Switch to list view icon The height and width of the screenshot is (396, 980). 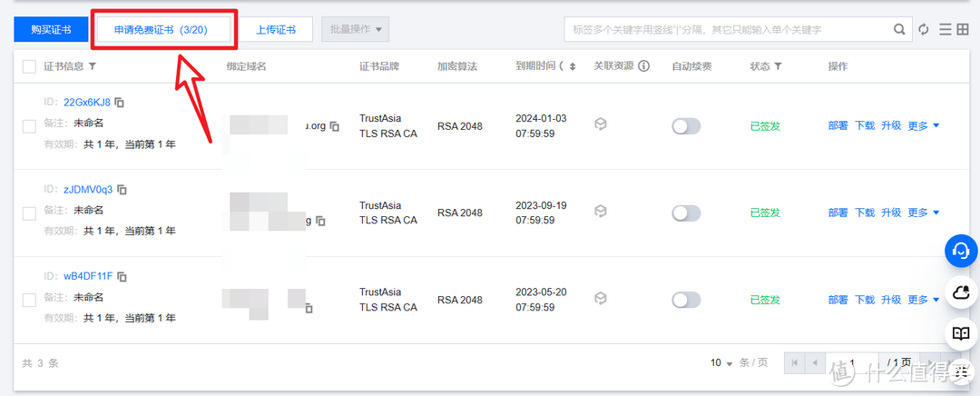coord(946,30)
